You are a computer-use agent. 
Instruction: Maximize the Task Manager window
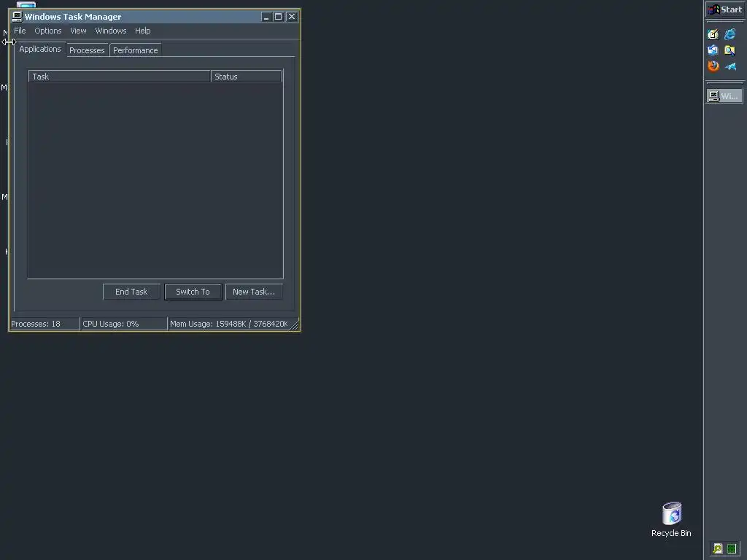(x=278, y=17)
